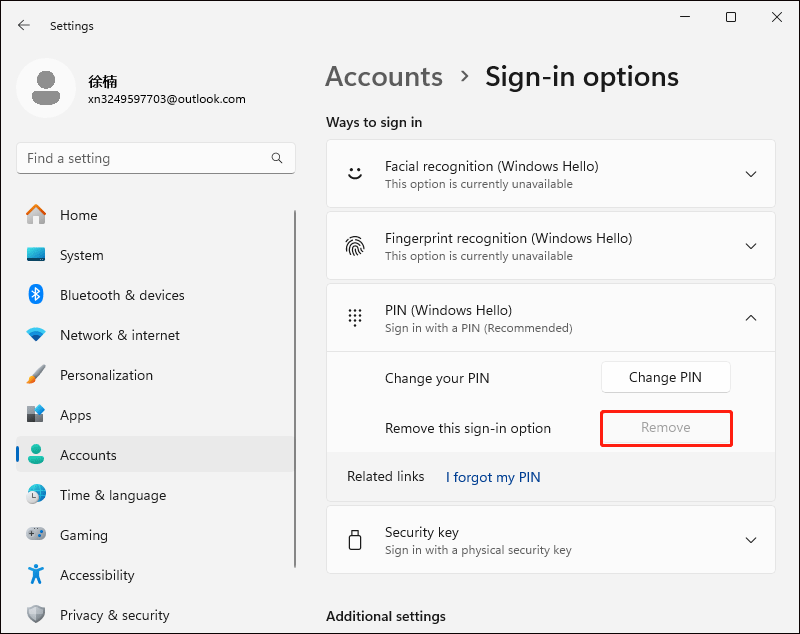
Task: Click the Accounts breadcrumb link
Action: pyautogui.click(x=384, y=77)
